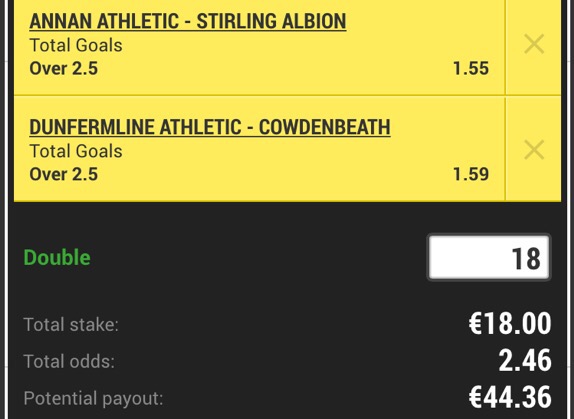Click Total Goals under Dunfermline Athletic match
The width and height of the screenshot is (574, 419).
[x=76, y=151]
